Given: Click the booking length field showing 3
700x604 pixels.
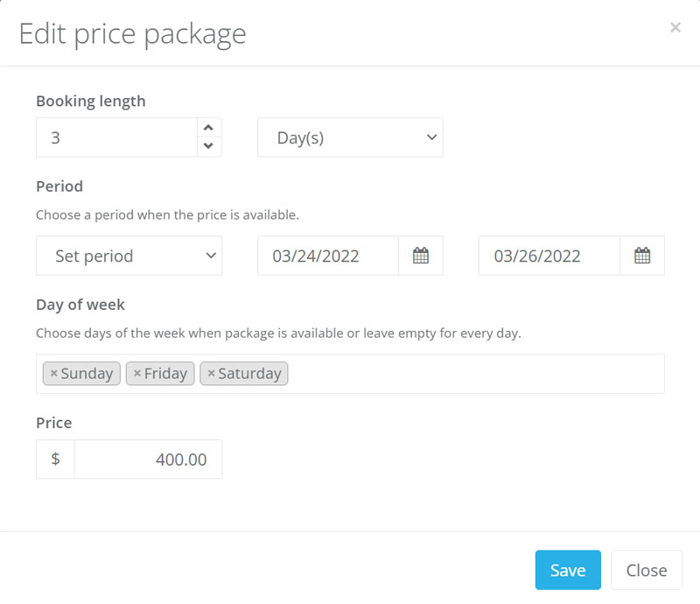Looking at the screenshot, I should 116,137.
